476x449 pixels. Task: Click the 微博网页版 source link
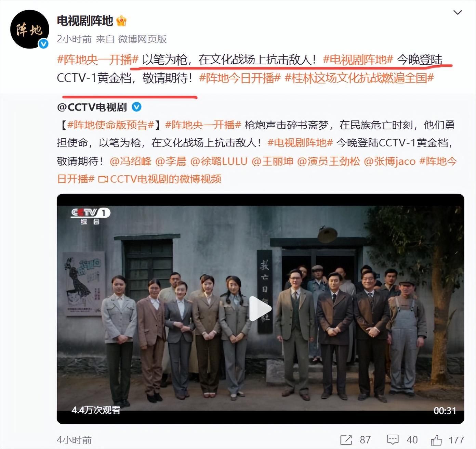(142, 39)
